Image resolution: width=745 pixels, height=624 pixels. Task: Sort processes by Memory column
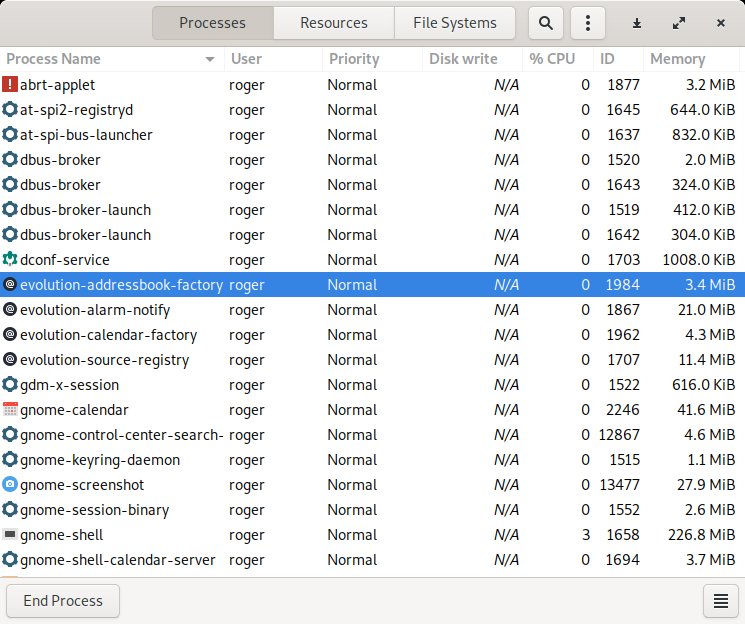point(678,59)
